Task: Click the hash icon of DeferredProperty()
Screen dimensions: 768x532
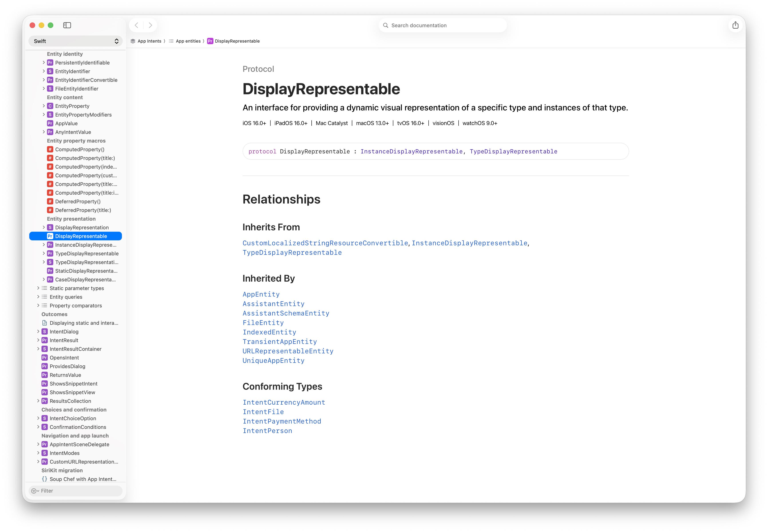Action: (x=50, y=201)
